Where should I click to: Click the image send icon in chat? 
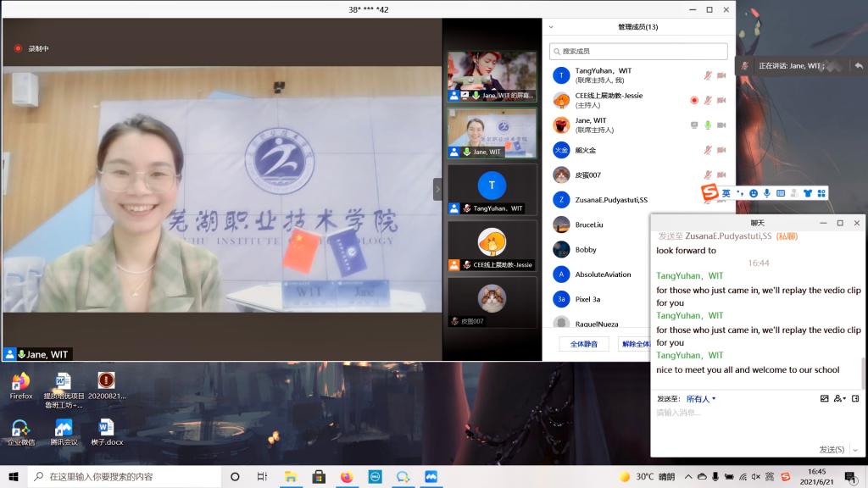(x=824, y=398)
